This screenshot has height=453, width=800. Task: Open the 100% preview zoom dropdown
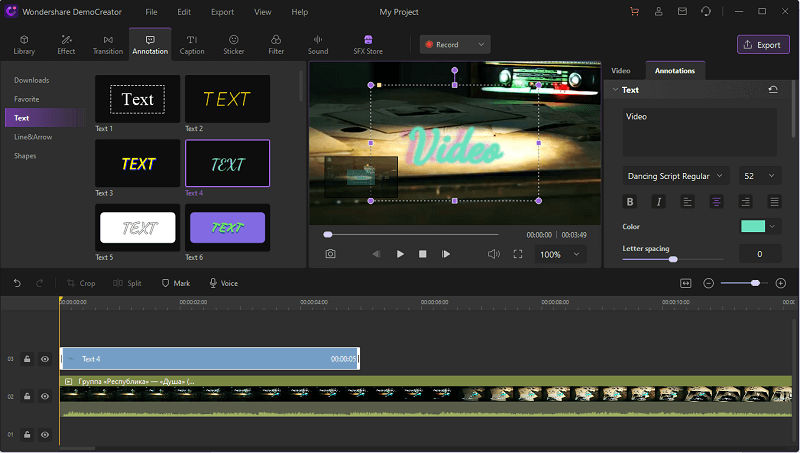point(560,254)
